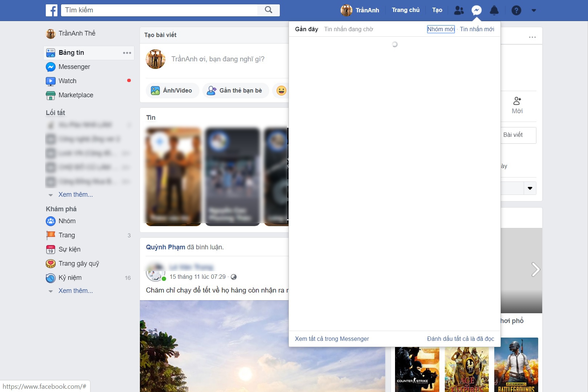Click the Ảnh/Video photo icon
This screenshot has height=392, width=588.
[155, 90]
